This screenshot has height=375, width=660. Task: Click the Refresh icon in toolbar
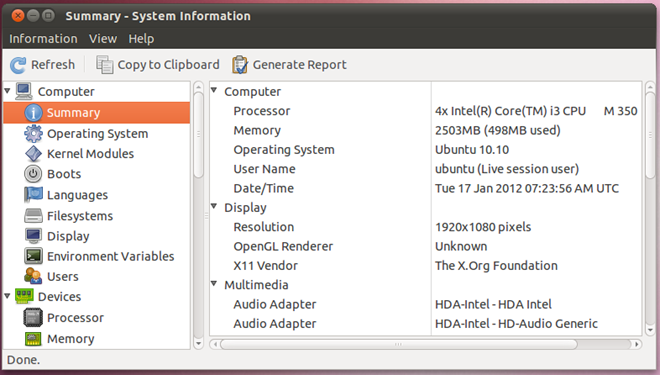18,65
